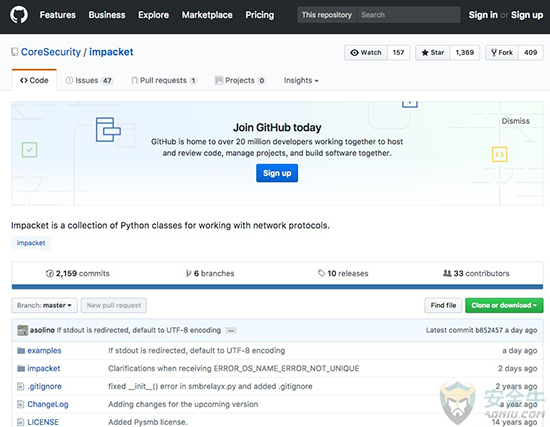
Task: Click the blue Sign up button
Action: click(277, 173)
